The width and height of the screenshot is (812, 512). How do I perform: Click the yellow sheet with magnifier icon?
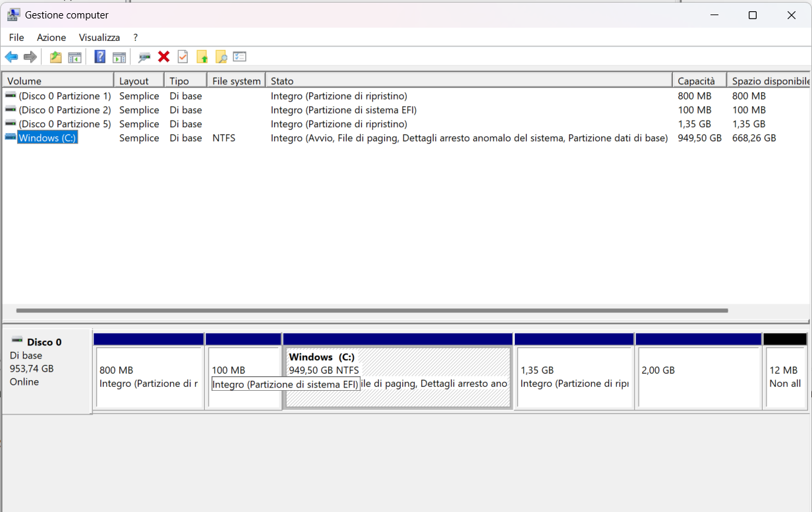[221, 57]
